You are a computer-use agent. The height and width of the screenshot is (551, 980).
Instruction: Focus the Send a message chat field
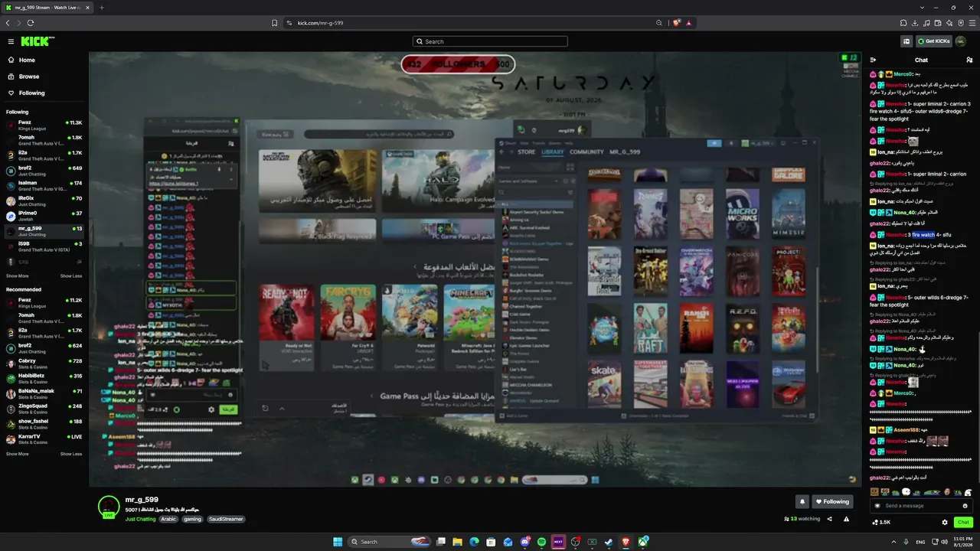[x=921, y=506]
